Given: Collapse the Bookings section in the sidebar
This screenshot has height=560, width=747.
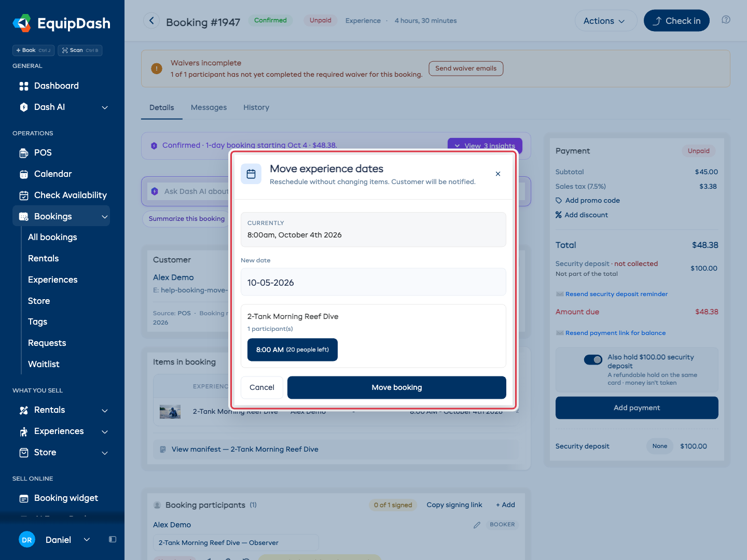Looking at the screenshot, I should point(105,217).
